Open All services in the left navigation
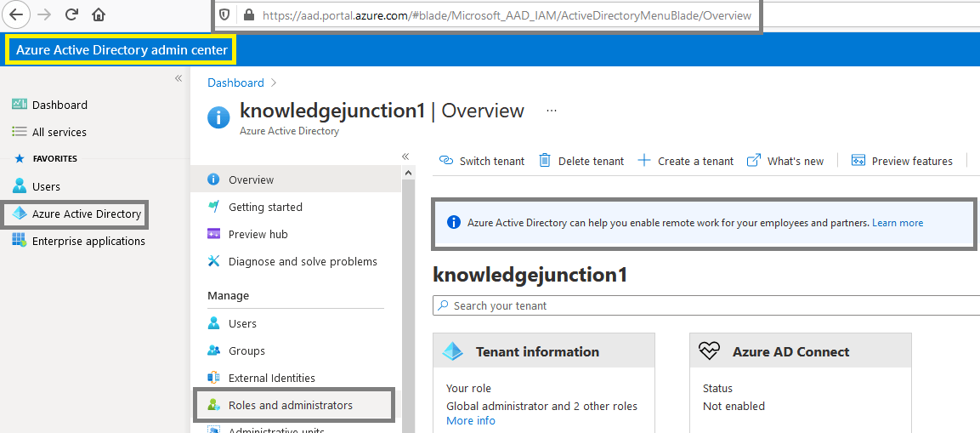 (x=59, y=132)
